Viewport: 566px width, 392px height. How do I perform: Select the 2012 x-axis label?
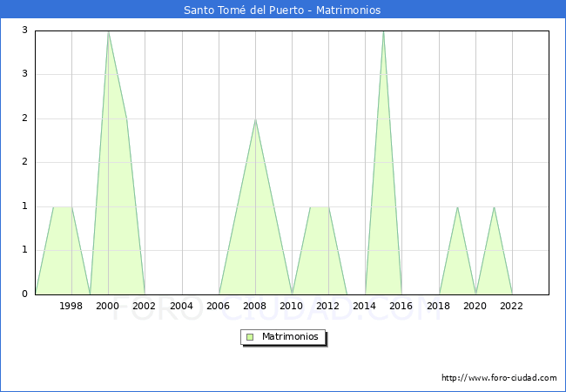coord(327,306)
